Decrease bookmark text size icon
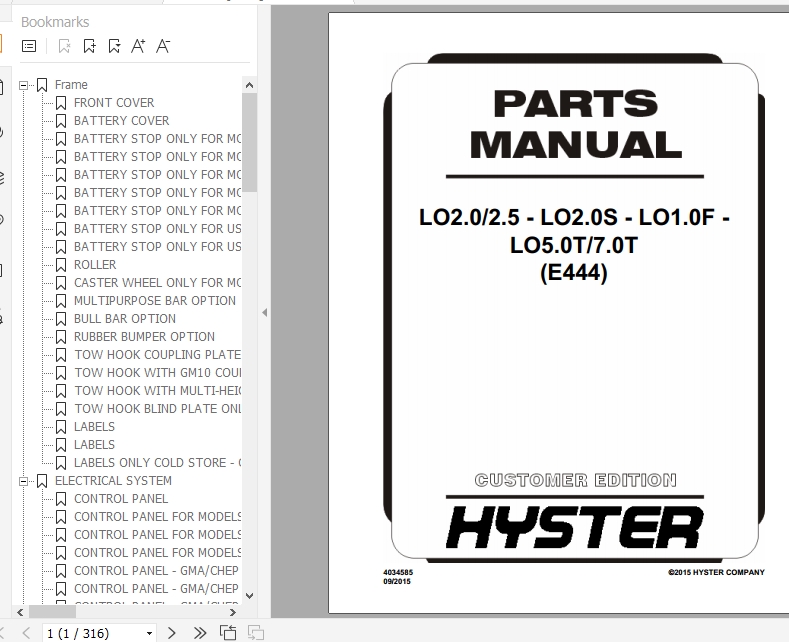This screenshot has height=642, width=789. [163, 46]
